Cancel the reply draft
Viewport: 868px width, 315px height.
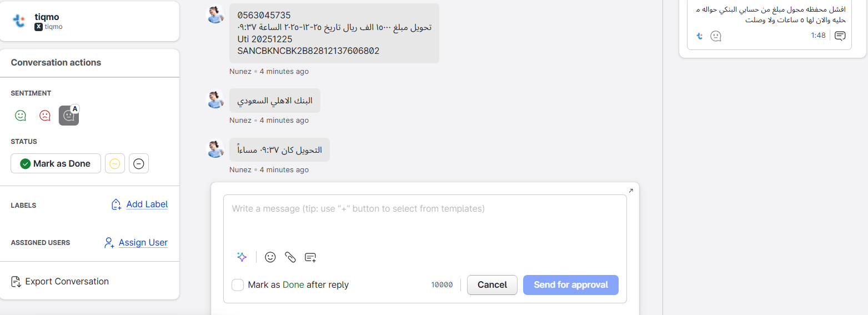click(x=492, y=285)
